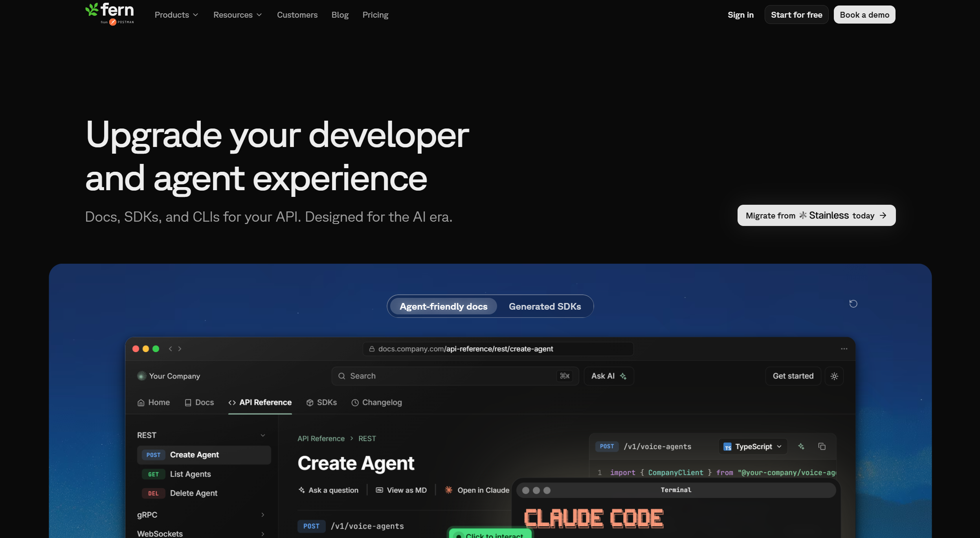
Task: Click the replay icon above the demo window
Action: 853,304
